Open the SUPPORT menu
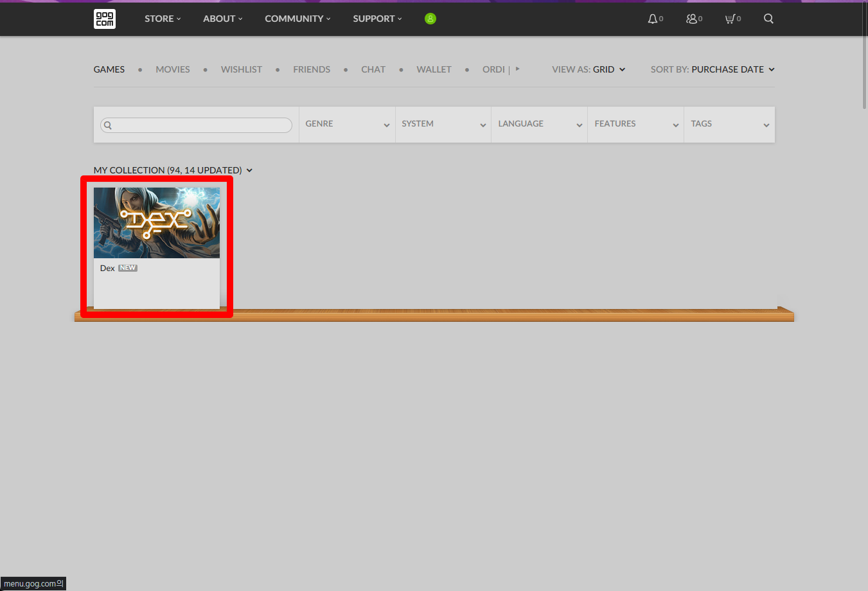The width and height of the screenshot is (868, 591). (x=377, y=19)
